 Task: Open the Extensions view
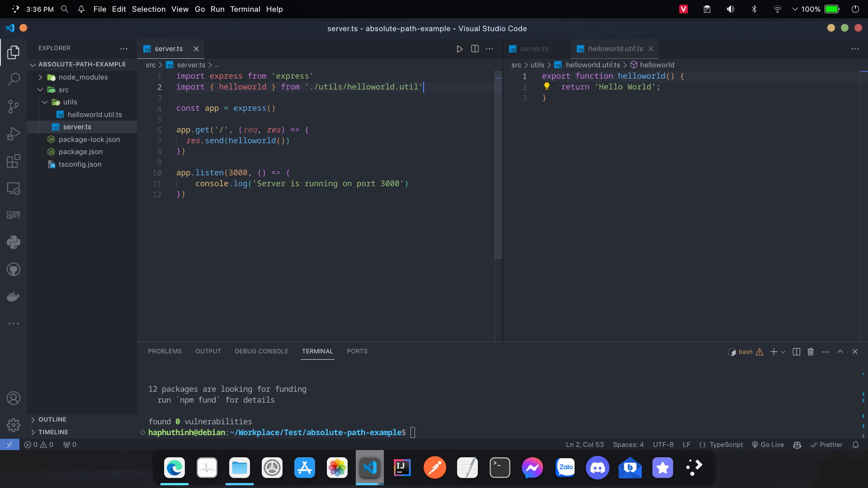[x=14, y=161]
